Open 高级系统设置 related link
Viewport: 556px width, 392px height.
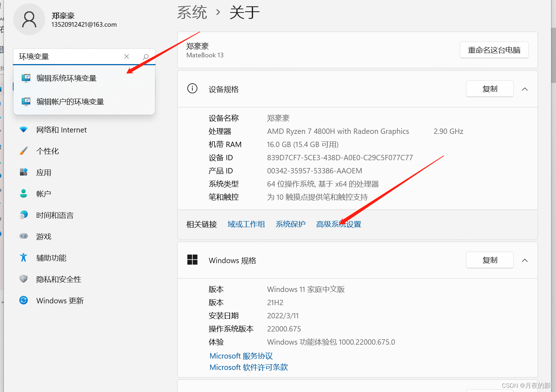[x=339, y=224]
